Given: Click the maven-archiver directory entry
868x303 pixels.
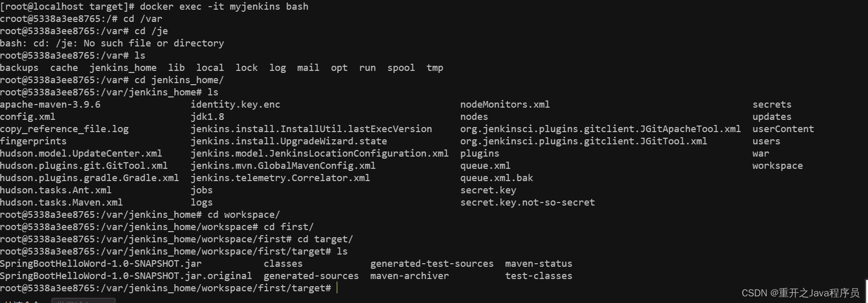Looking at the screenshot, I should (409, 276).
